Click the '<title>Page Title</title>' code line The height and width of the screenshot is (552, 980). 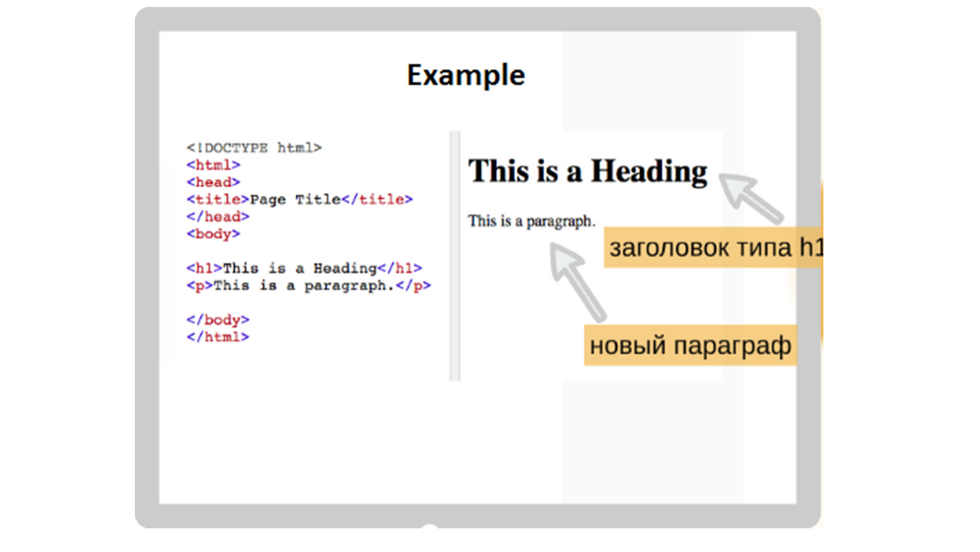tap(300, 199)
